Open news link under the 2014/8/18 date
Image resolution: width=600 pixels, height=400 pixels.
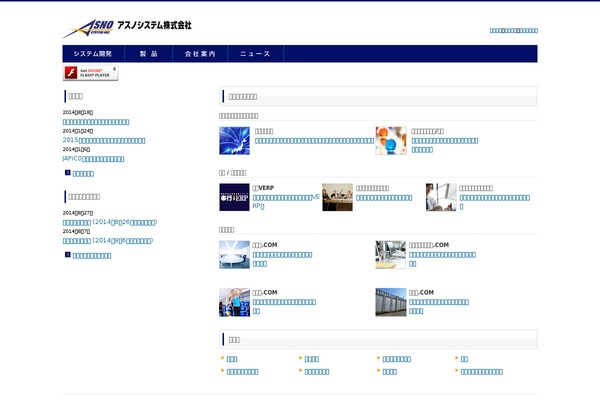coord(96,122)
